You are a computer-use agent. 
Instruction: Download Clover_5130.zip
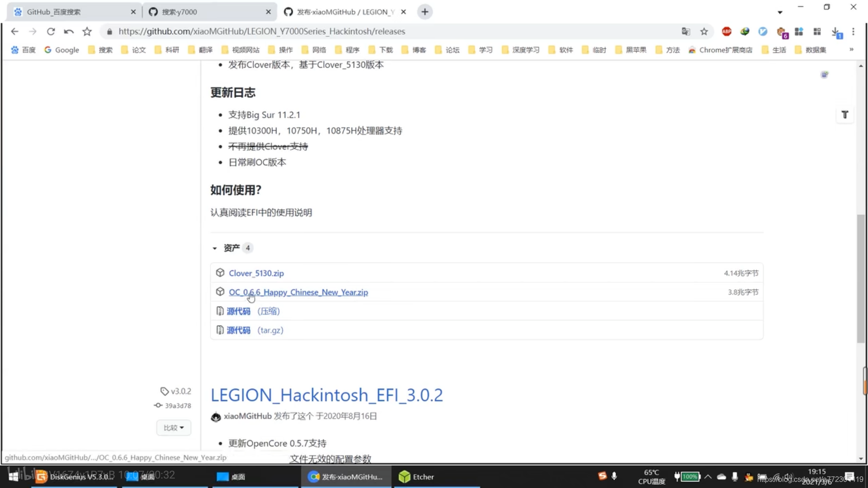tap(256, 273)
